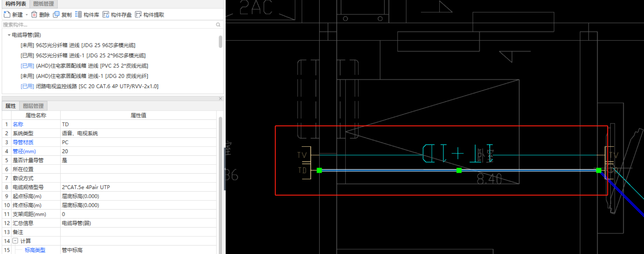Click the middle green grip on conduit
The height and width of the screenshot is (254, 644).
459,170
